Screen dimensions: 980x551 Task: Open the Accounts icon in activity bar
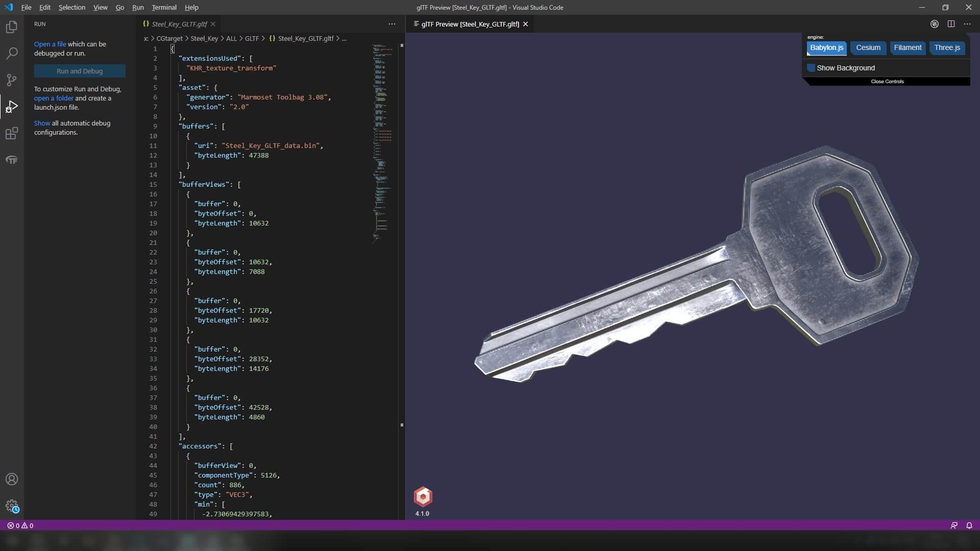(x=11, y=480)
